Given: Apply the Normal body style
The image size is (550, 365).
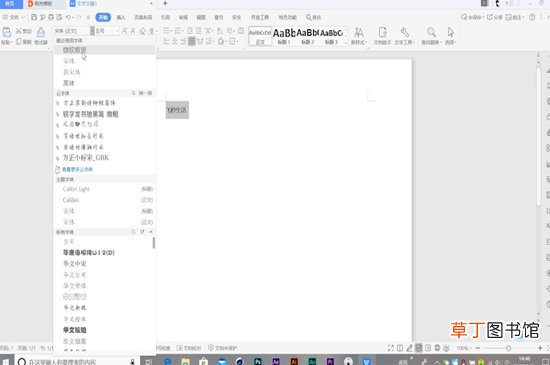Looking at the screenshot, I should tap(260, 36).
